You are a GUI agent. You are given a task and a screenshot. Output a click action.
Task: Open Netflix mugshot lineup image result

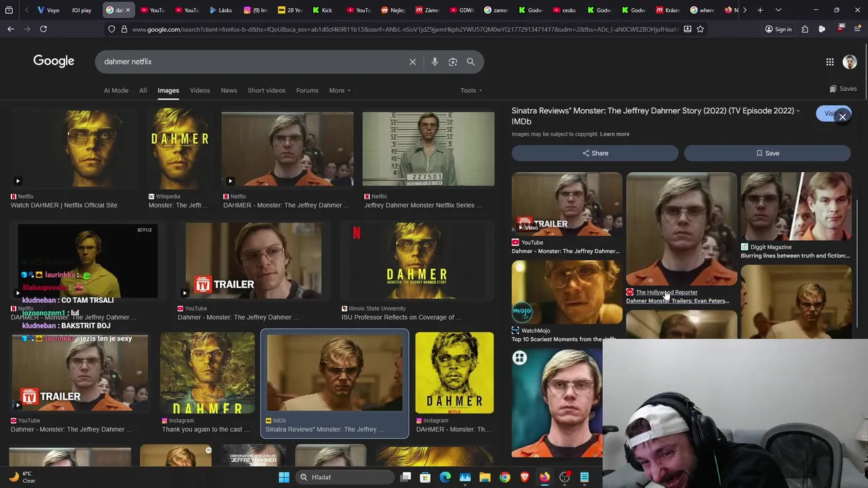pos(428,148)
